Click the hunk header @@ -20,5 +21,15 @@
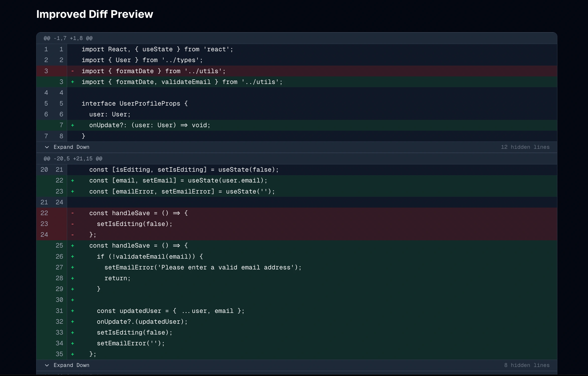Image resolution: width=588 pixels, height=376 pixels. (73, 159)
